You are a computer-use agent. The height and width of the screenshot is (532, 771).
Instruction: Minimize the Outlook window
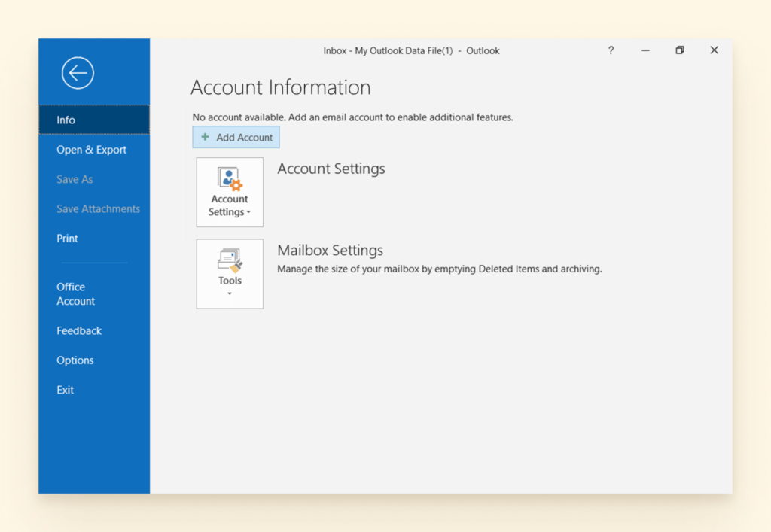click(645, 50)
